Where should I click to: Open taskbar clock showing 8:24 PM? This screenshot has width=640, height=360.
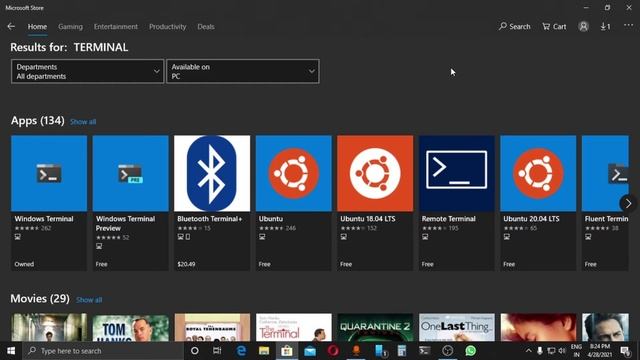(x=600, y=351)
